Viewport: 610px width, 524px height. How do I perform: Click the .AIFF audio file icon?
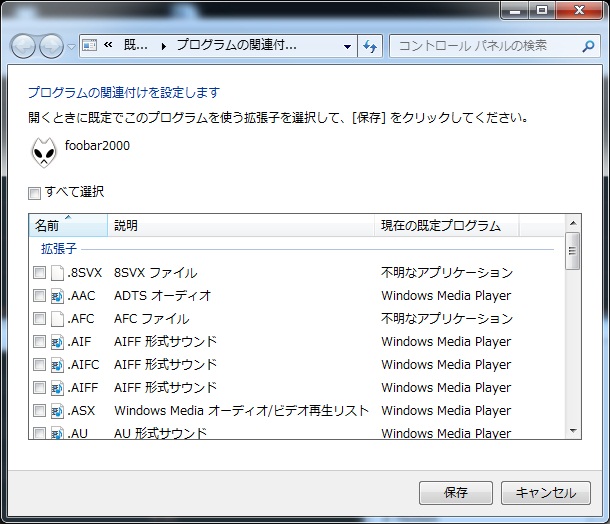point(57,388)
